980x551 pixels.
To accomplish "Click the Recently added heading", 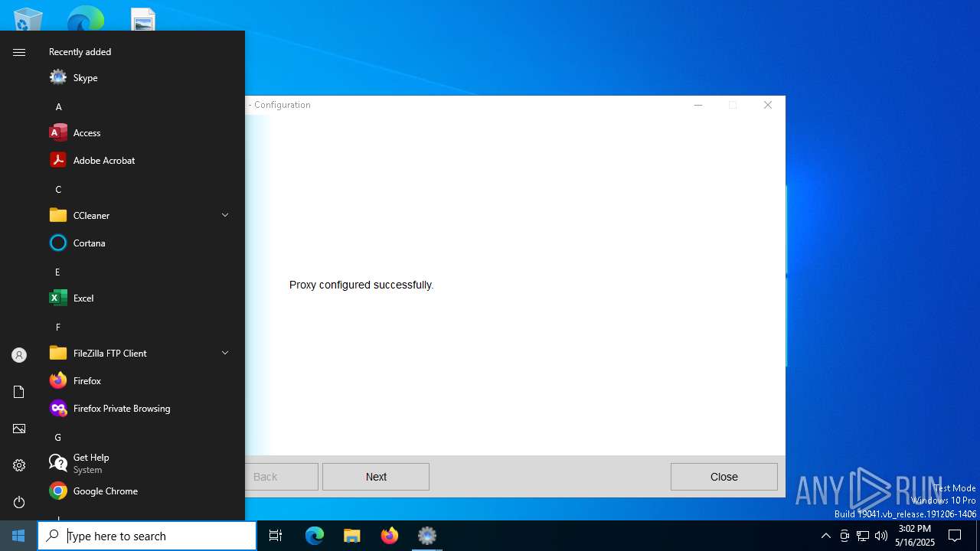I will [x=80, y=52].
